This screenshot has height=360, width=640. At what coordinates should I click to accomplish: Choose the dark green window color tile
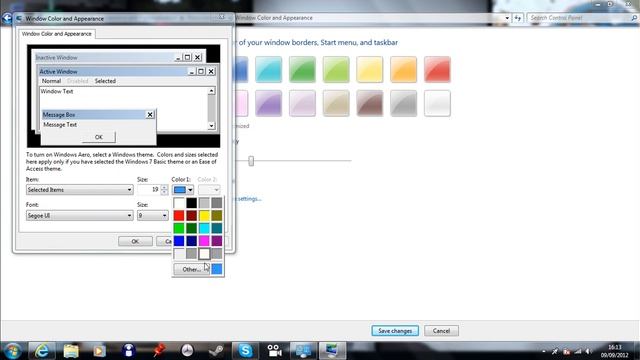click(302, 70)
